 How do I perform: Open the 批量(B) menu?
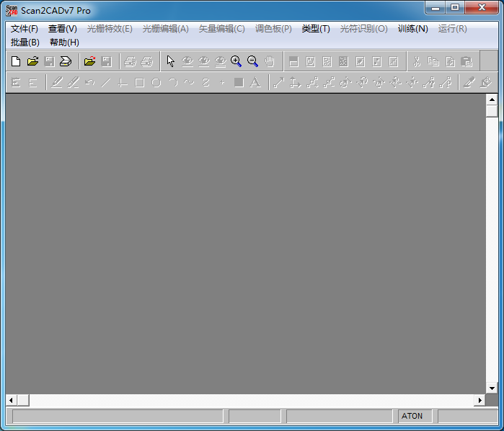click(25, 42)
